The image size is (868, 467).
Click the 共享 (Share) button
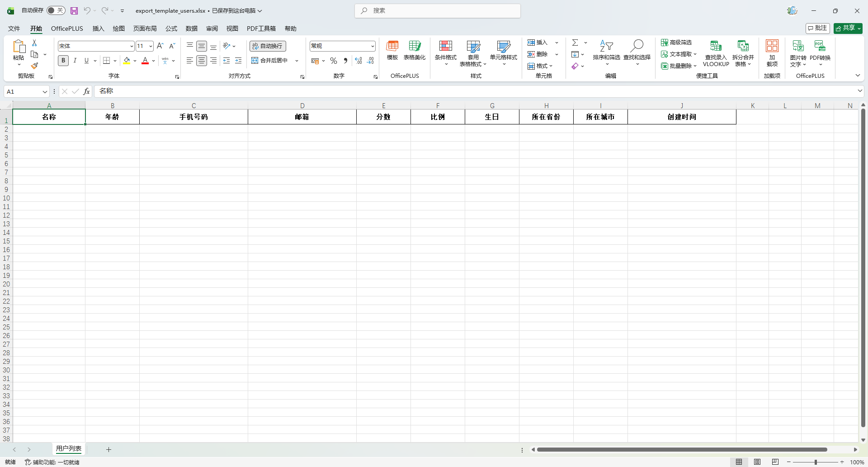(848, 28)
